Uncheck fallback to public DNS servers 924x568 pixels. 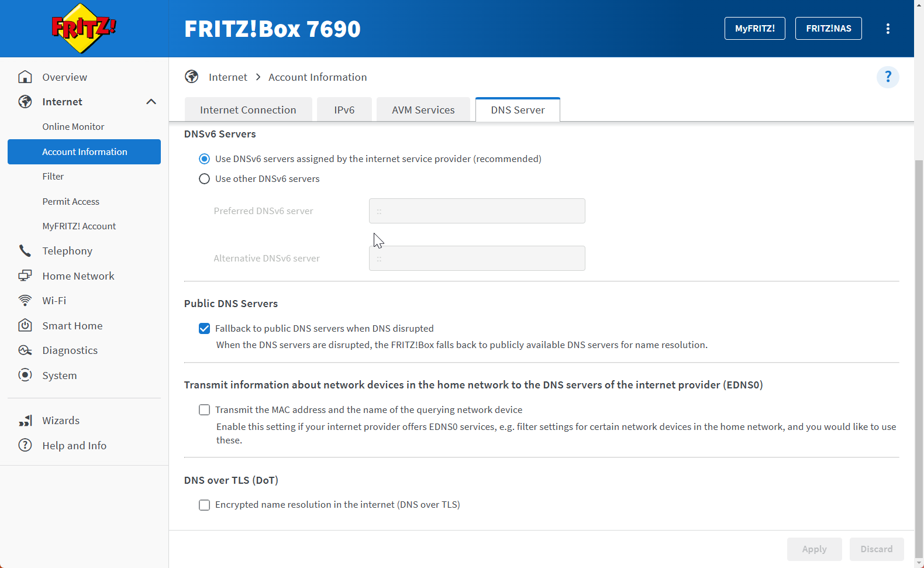tap(205, 329)
